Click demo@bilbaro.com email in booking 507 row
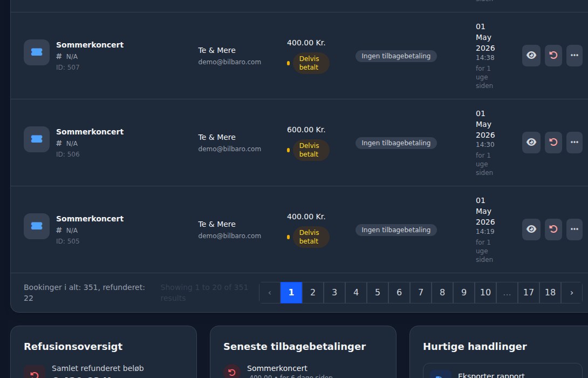Screen dimensions: 588x378 pos(229,62)
